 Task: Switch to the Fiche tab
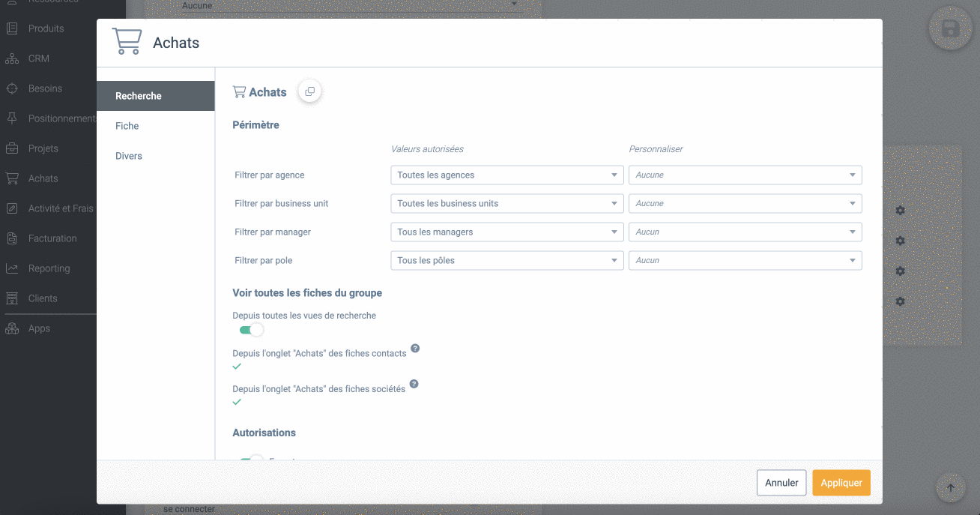(x=156, y=126)
